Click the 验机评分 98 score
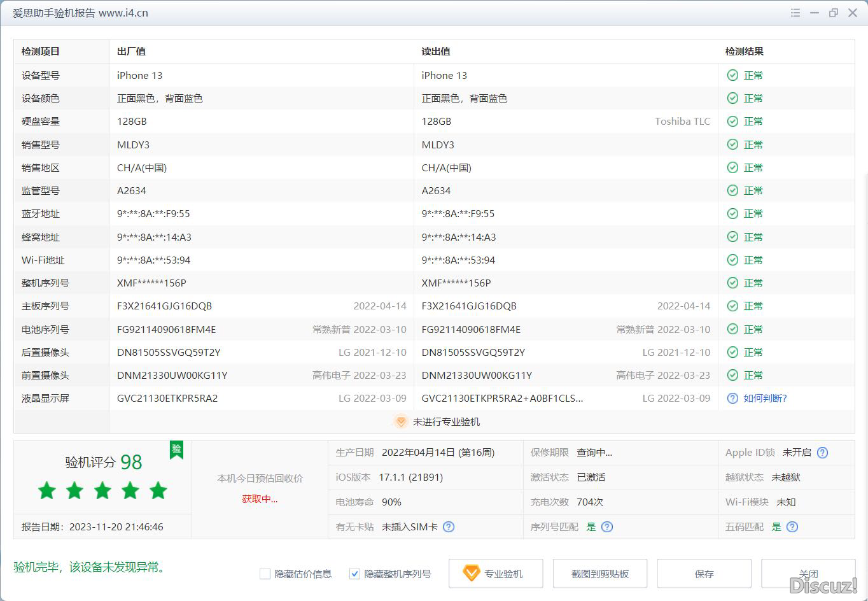 104,462
